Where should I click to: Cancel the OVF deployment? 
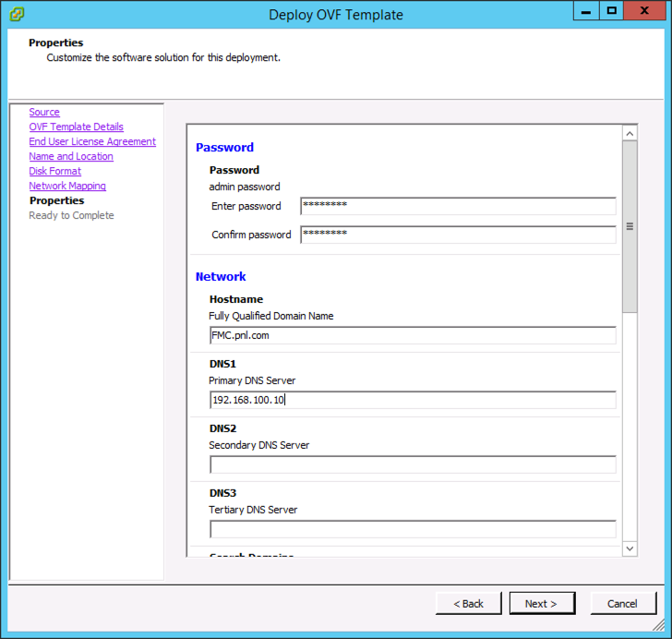pos(623,603)
